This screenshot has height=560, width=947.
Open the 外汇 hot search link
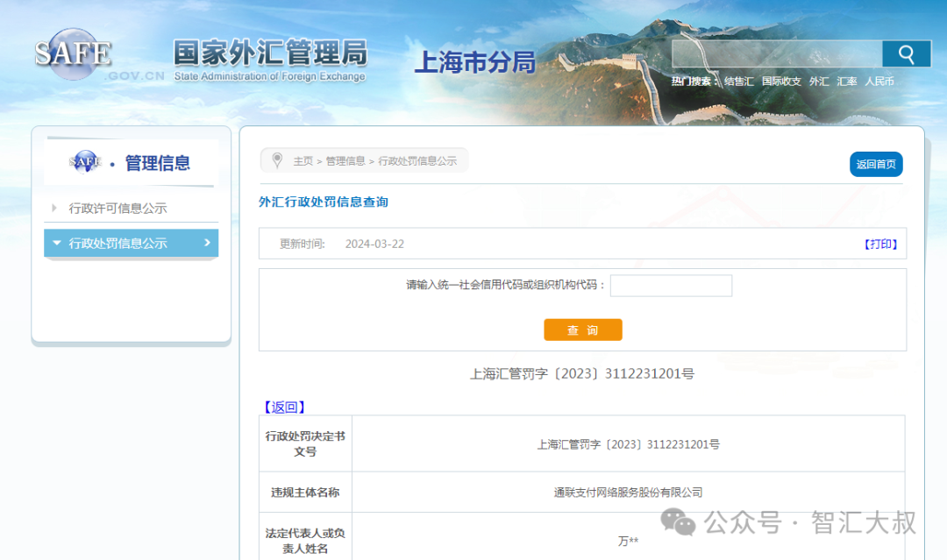[819, 82]
